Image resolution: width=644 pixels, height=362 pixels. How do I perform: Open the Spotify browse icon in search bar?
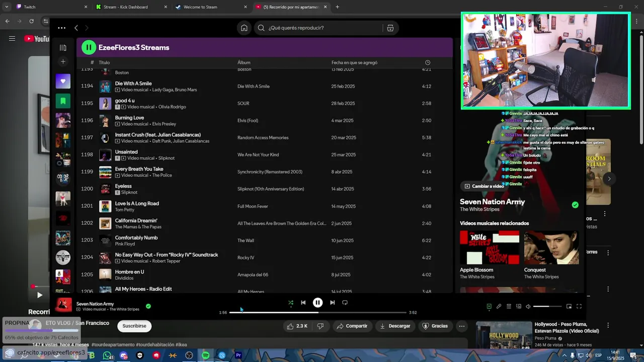(390, 28)
